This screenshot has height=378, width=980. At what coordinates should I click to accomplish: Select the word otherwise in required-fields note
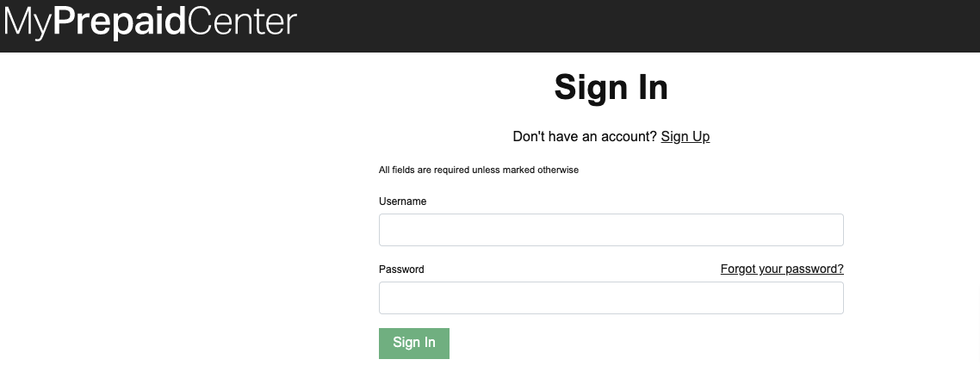point(558,170)
